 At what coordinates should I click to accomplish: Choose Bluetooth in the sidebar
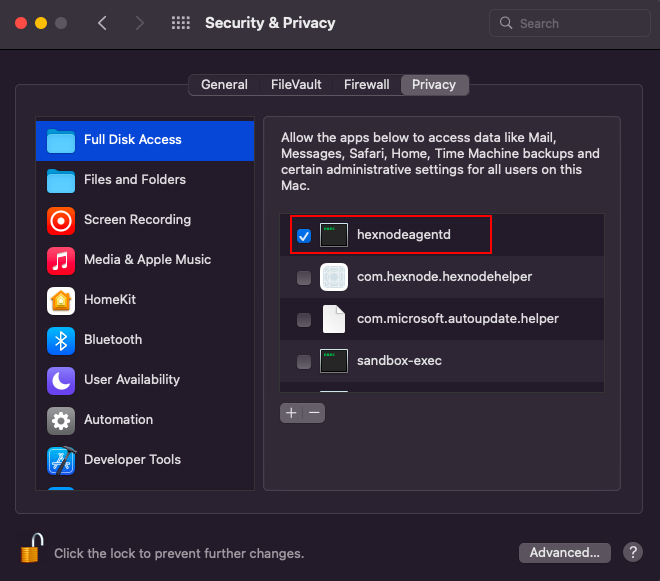(x=145, y=340)
